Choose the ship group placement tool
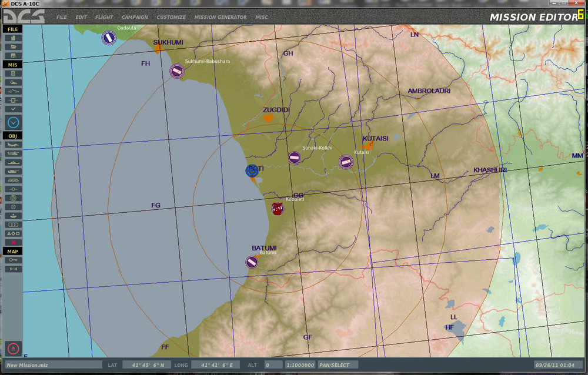The width and height of the screenshot is (588, 375). point(13,162)
